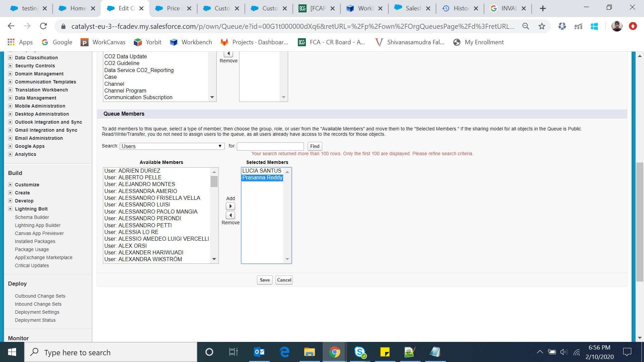
Task: Bookmark this page with the star icon
Action: click(542, 26)
